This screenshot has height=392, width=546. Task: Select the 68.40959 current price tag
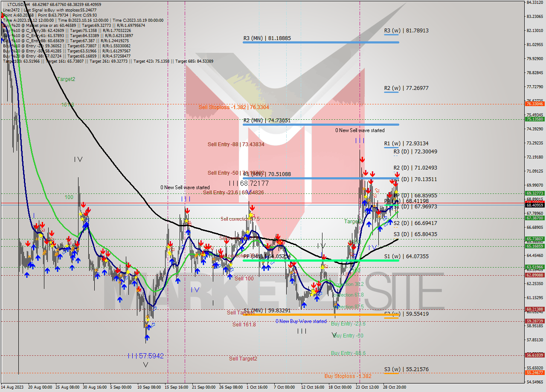click(x=534, y=205)
